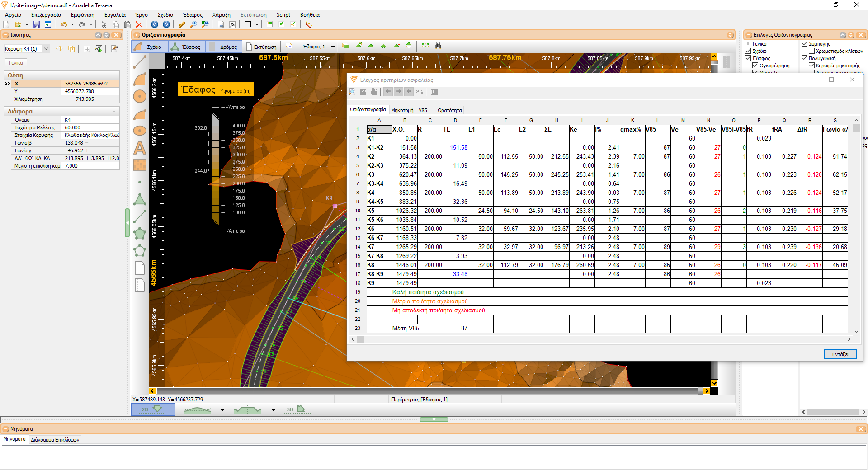Select the ellipse drawing tool
The width and height of the screenshot is (868, 470).
pos(140,131)
